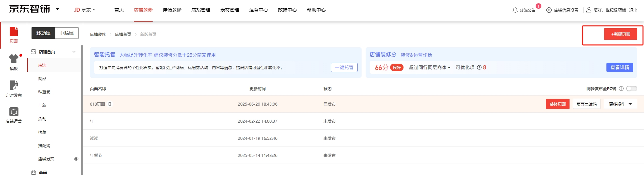The height and width of the screenshot is (175, 644).
Task: Expand the JD 京东 platform dropdown
Action: click(x=85, y=10)
